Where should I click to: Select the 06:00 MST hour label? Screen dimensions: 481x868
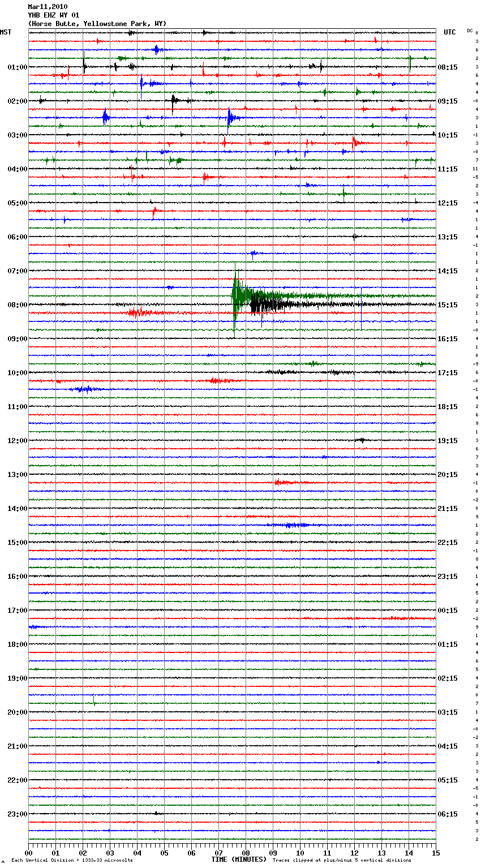18,237
